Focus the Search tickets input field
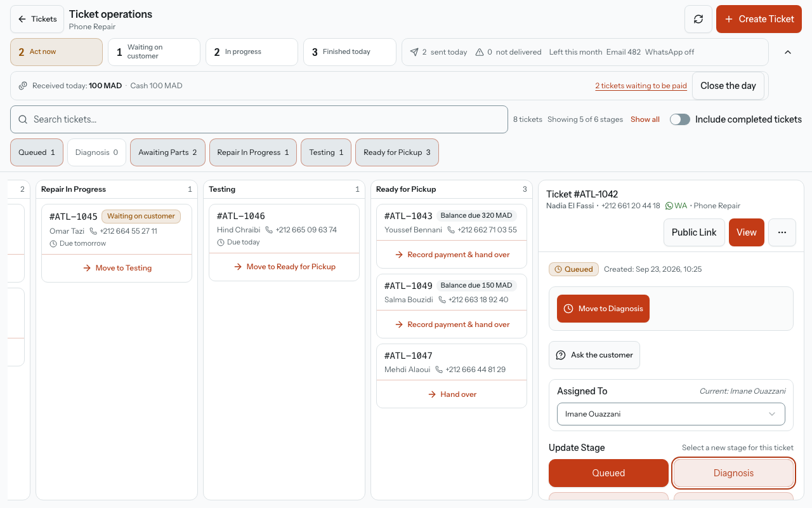This screenshot has width=812, height=508. click(259, 119)
